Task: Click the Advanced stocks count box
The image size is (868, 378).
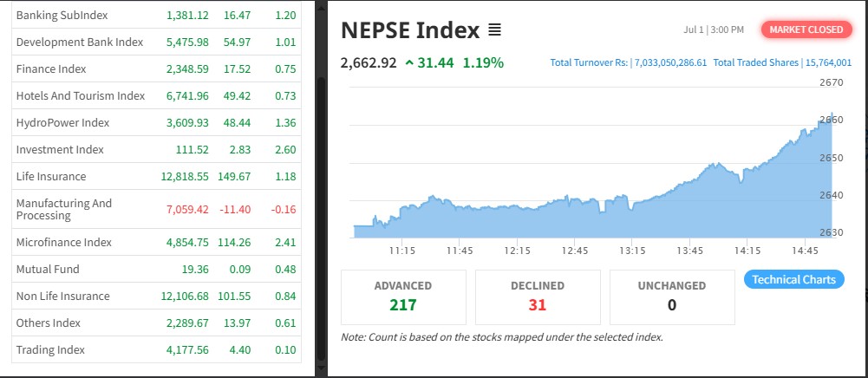Action: coord(402,296)
